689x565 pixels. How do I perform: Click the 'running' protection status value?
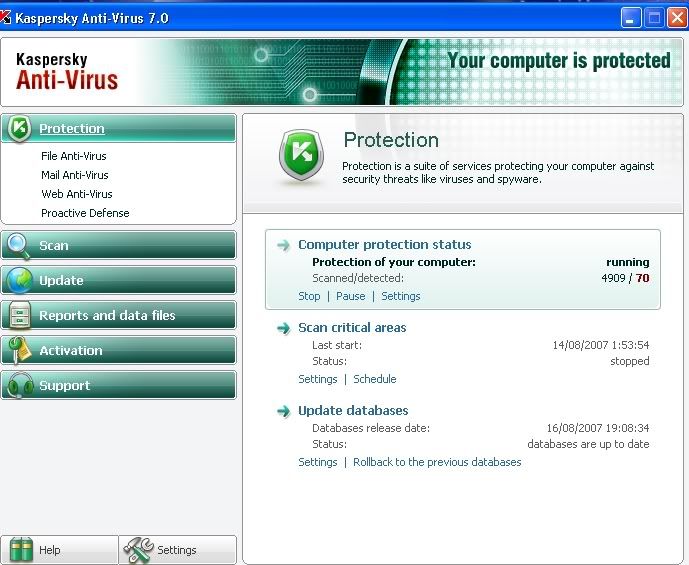pyautogui.click(x=627, y=262)
